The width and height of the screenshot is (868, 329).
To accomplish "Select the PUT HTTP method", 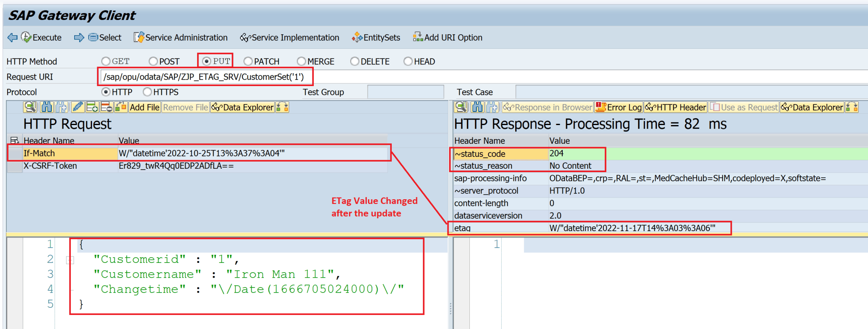I will click(x=207, y=61).
